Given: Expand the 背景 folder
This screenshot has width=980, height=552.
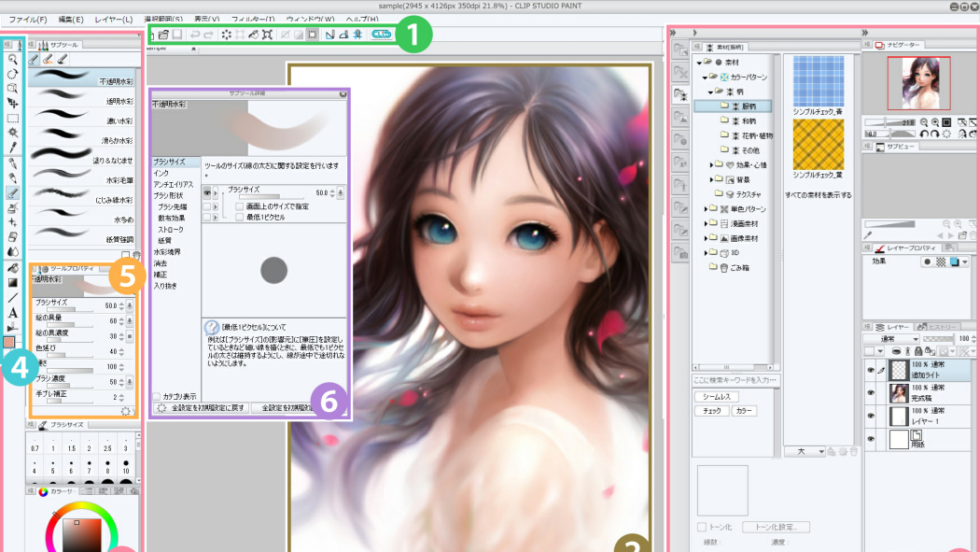Looking at the screenshot, I should click(711, 179).
